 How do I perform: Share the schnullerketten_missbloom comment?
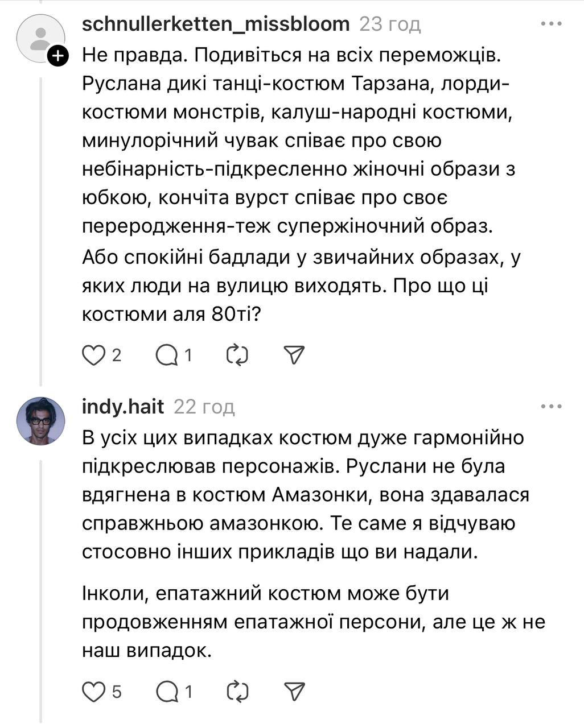click(x=294, y=355)
